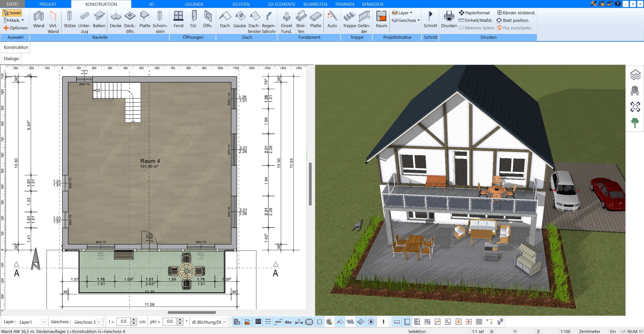Open the wrench settings icon in title bar
644x334 pixels.
(x=593, y=4)
